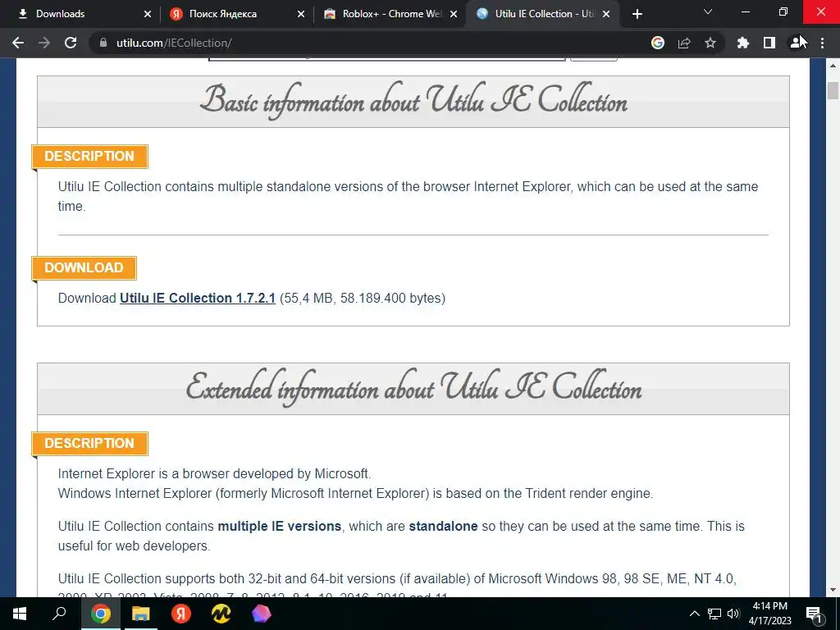Image resolution: width=840 pixels, height=630 pixels.
Task: Launch Yandex Browser from taskbar
Action: [x=180, y=614]
